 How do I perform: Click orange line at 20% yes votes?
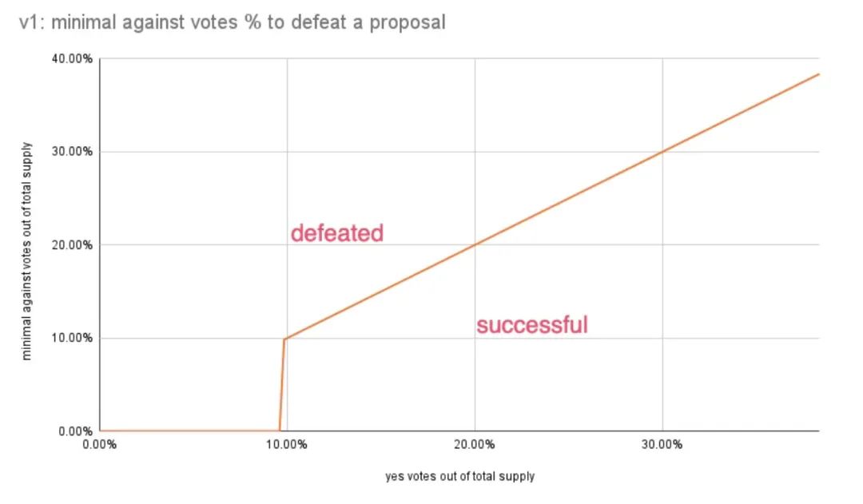(475, 245)
